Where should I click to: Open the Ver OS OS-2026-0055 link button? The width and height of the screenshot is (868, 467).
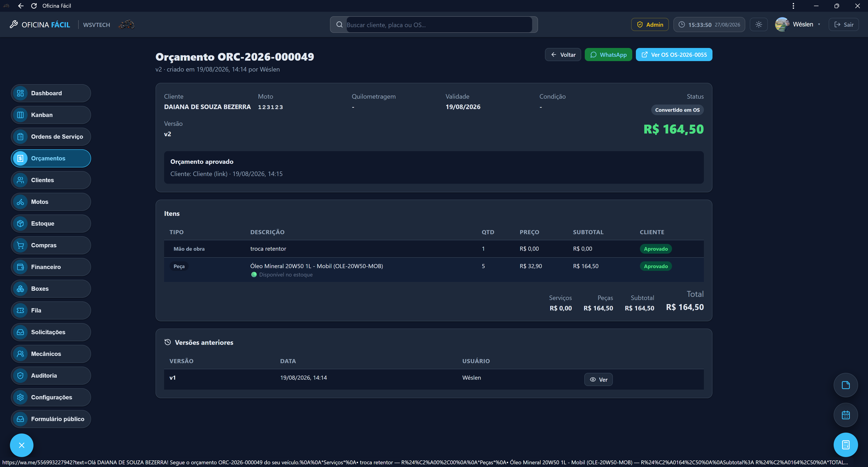coord(674,55)
